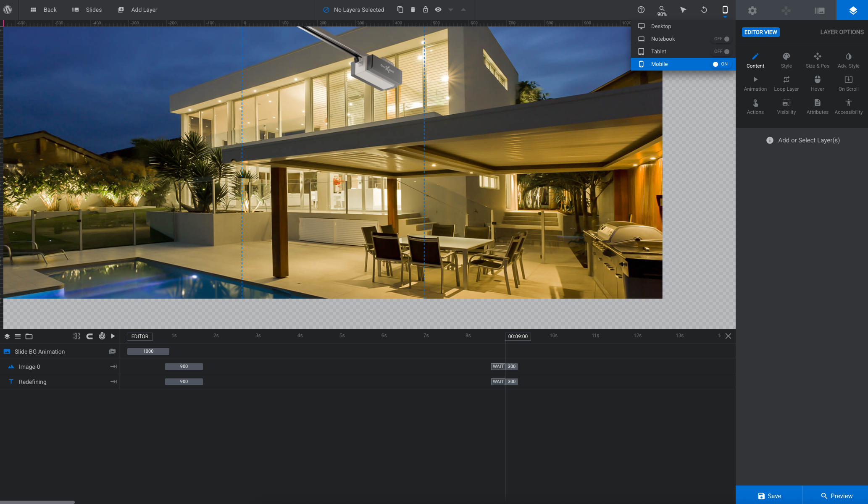Open slider general settings gear

[x=752, y=10]
